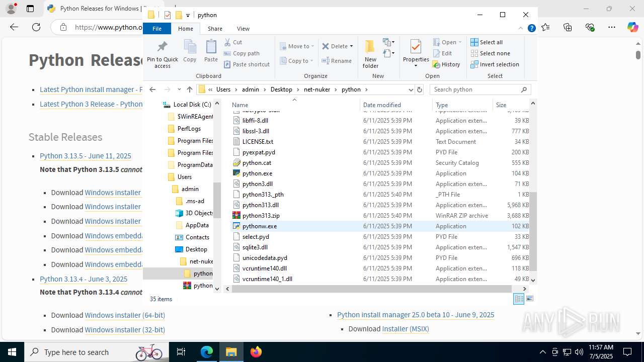Open Edge favorites star icon

(x=546, y=27)
